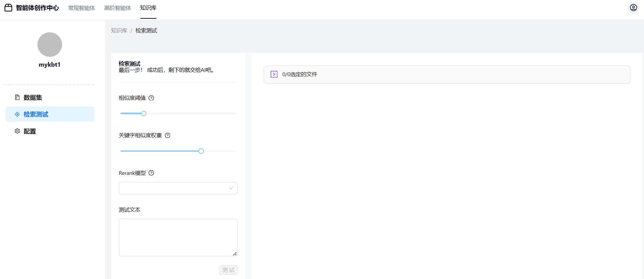
Task: Click the user account icon
Action: click(633, 8)
